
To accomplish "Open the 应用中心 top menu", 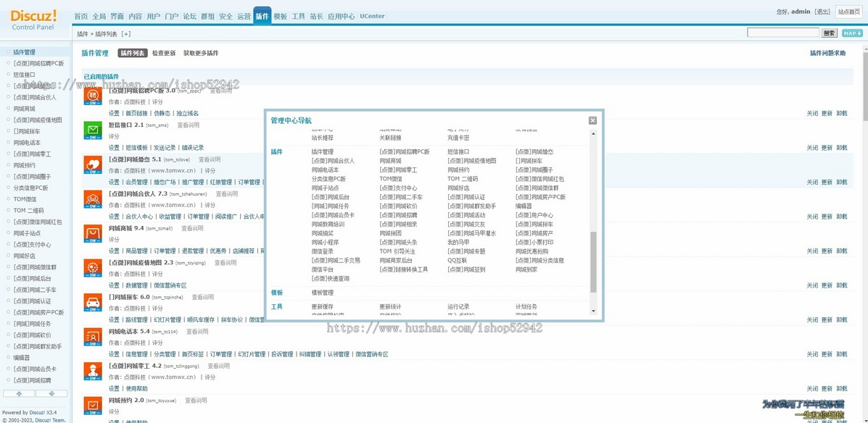I will tap(341, 17).
